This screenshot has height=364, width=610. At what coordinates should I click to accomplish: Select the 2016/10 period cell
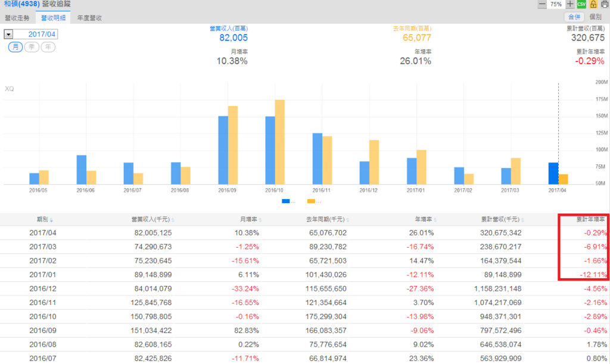tap(43, 317)
